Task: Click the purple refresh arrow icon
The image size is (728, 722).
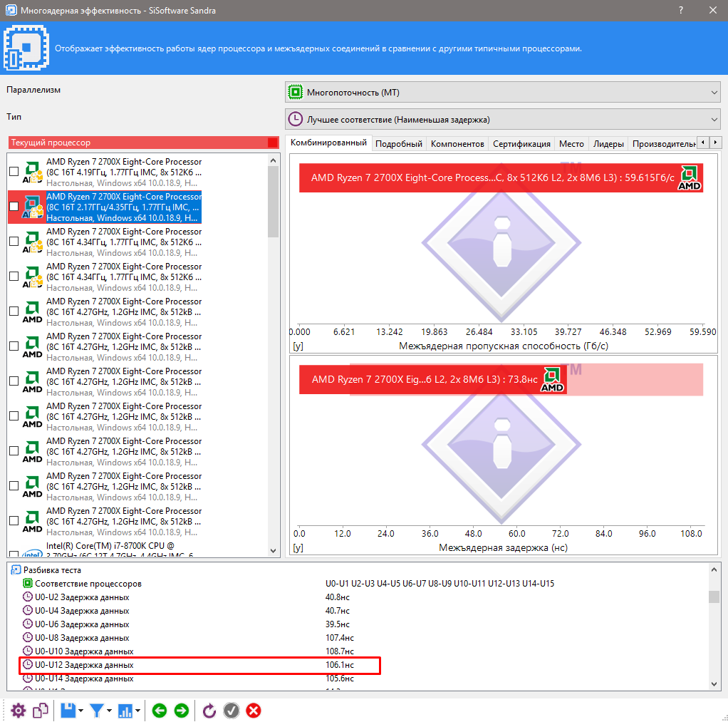Action: tap(209, 711)
